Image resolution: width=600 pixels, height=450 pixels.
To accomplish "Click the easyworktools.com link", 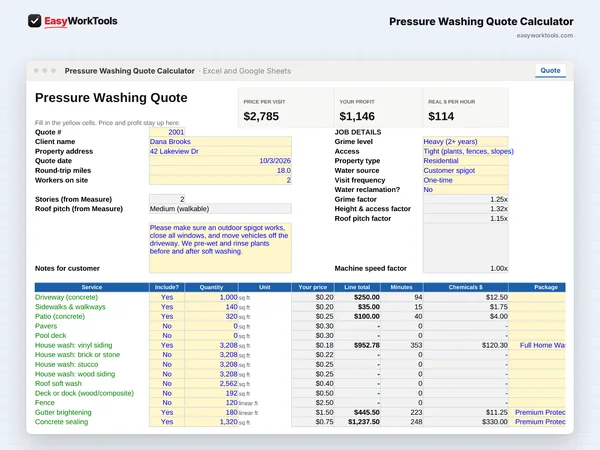I will pos(545,36).
